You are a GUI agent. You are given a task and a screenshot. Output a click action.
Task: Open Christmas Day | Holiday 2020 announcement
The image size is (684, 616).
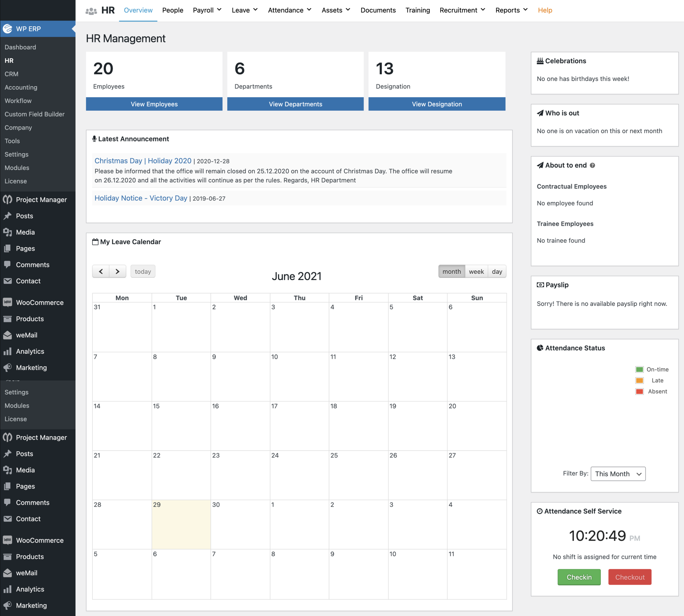[143, 161]
